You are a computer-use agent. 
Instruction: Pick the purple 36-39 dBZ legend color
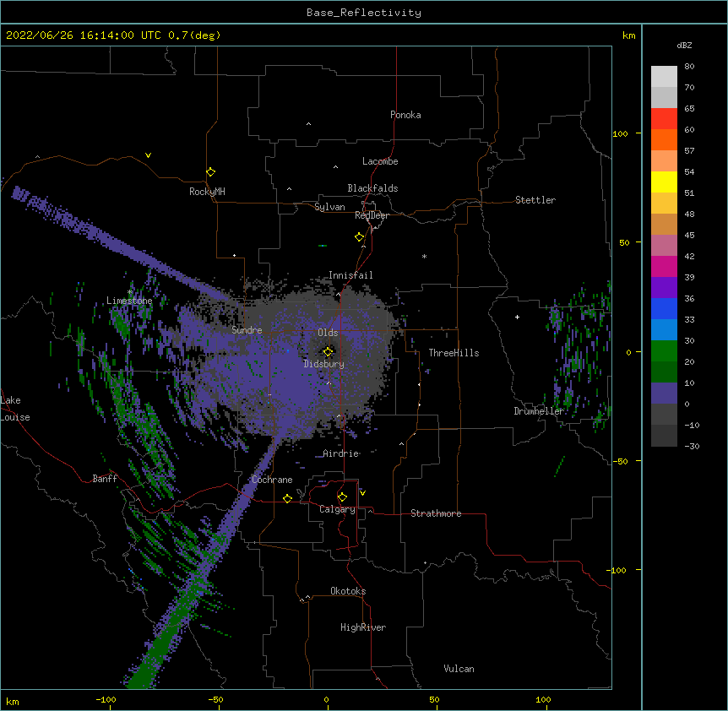[x=664, y=288]
